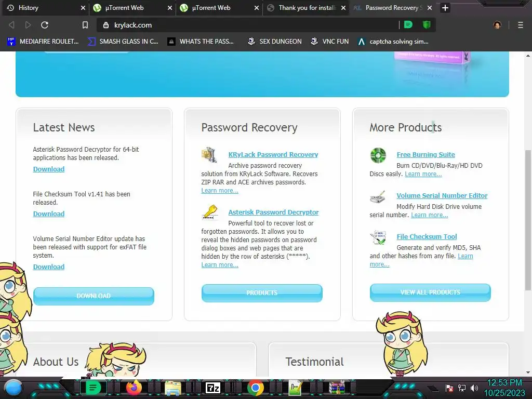Open the captcha solving sim... bookmark

click(393, 42)
